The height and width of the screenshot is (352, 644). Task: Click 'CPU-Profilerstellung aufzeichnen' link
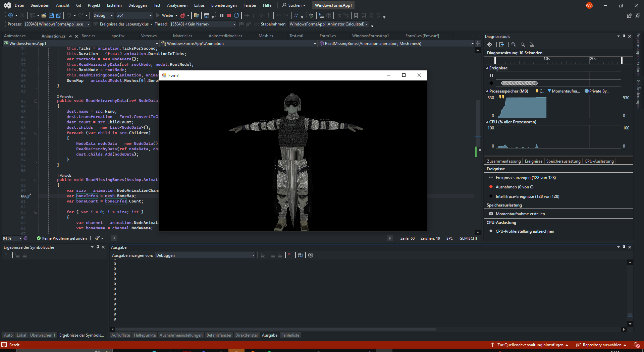coord(525,231)
